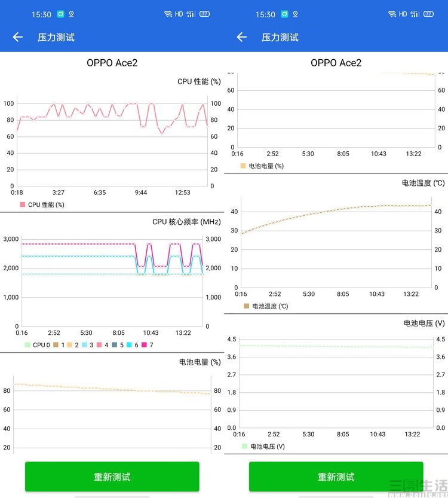Viewport: 448px width, 498px height.
Task: Tap 15:30 clock in right status bar
Action: [x=265, y=14]
